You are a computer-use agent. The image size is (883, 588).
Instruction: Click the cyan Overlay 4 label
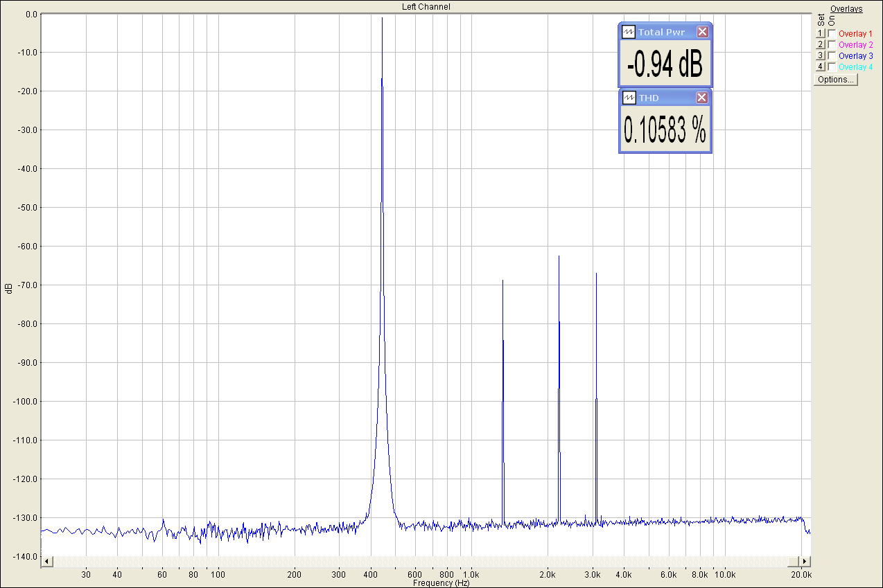855,66
